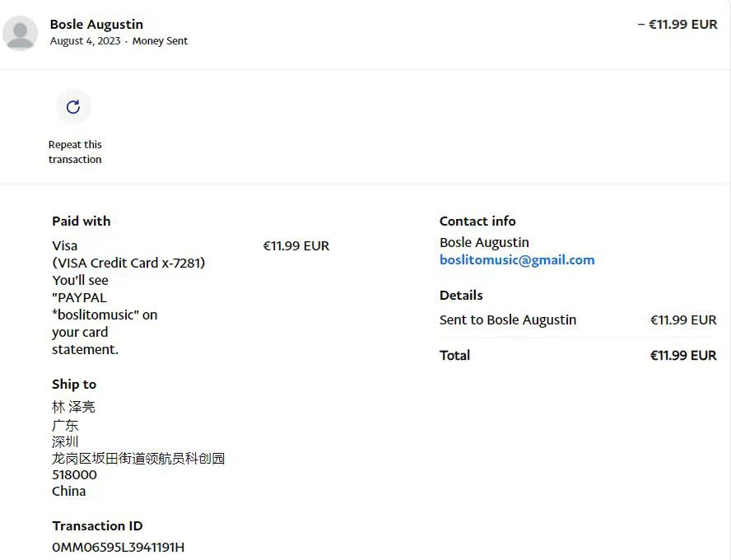The image size is (731, 560).
Task: Click the 'Transaction ID' heading
Action: coord(97,525)
